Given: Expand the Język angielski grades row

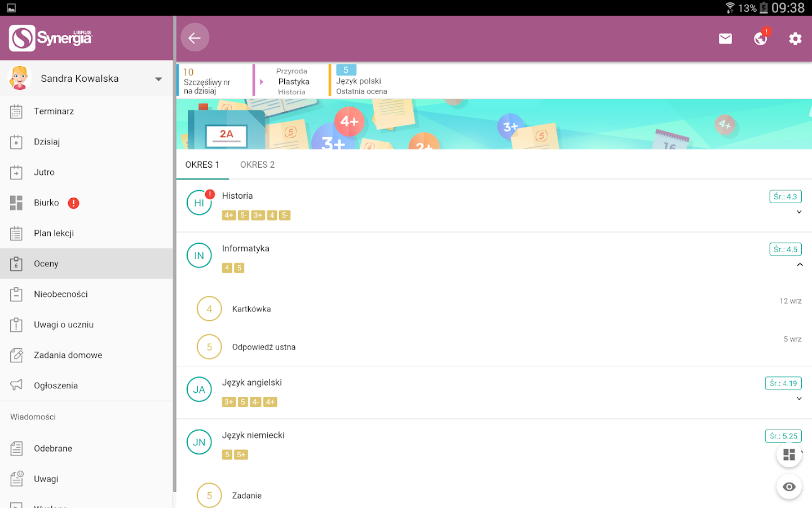Looking at the screenshot, I should pyautogui.click(x=799, y=398).
